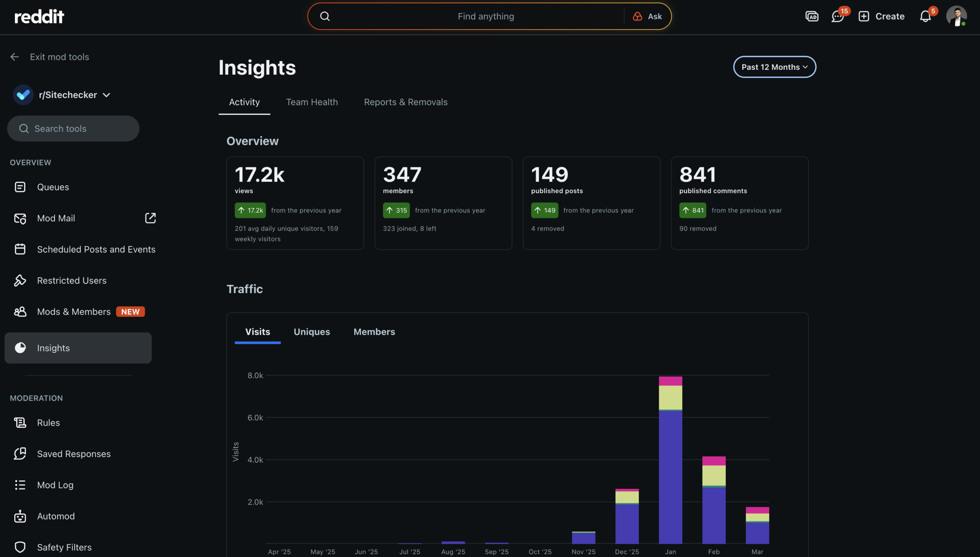Show Members data in the Traffic chart
The width and height of the screenshot is (980, 557).
pyautogui.click(x=374, y=332)
